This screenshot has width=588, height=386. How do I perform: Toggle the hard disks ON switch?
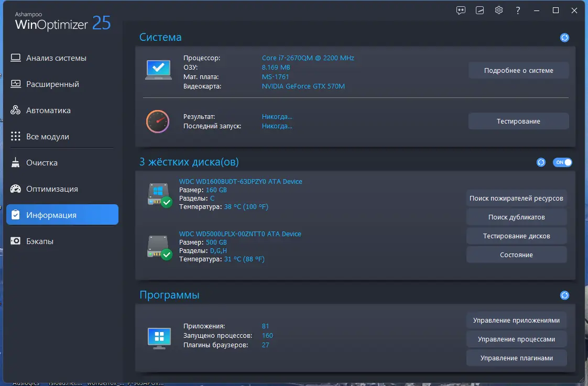tap(562, 162)
